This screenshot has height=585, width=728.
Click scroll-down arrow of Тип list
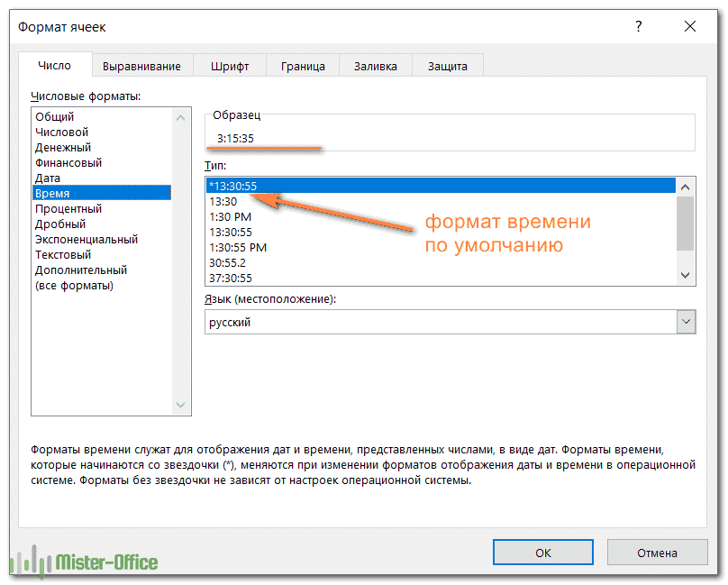[687, 276]
